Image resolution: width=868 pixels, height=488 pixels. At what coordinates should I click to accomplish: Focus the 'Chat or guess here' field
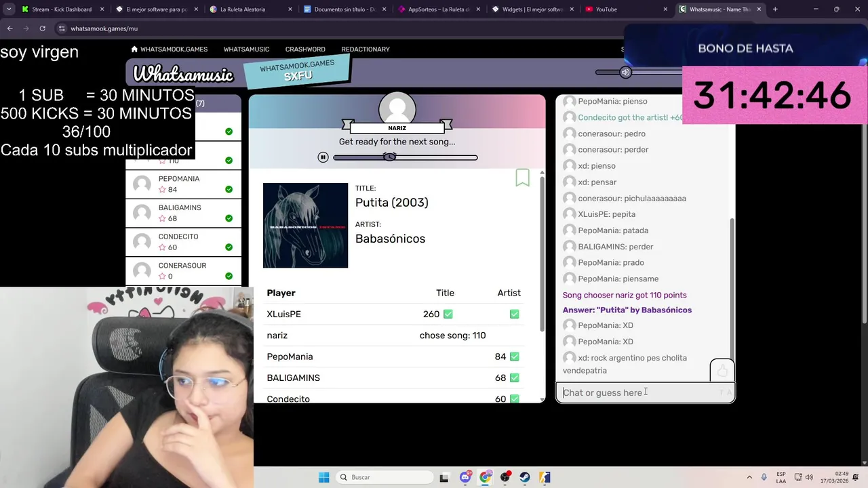tap(645, 392)
